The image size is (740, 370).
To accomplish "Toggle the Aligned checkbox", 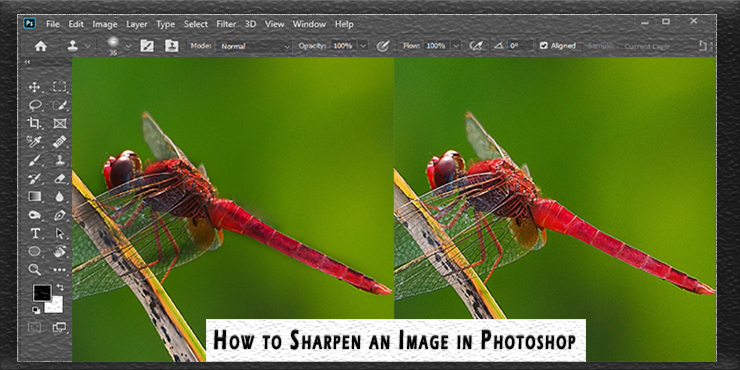I will coord(544,46).
